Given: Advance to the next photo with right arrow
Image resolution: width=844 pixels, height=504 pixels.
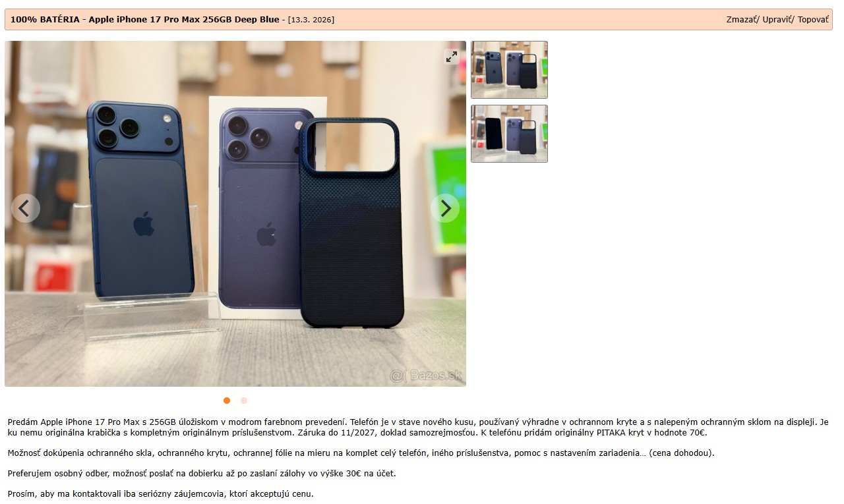Looking at the screenshot, I should (x=445, y=208).
